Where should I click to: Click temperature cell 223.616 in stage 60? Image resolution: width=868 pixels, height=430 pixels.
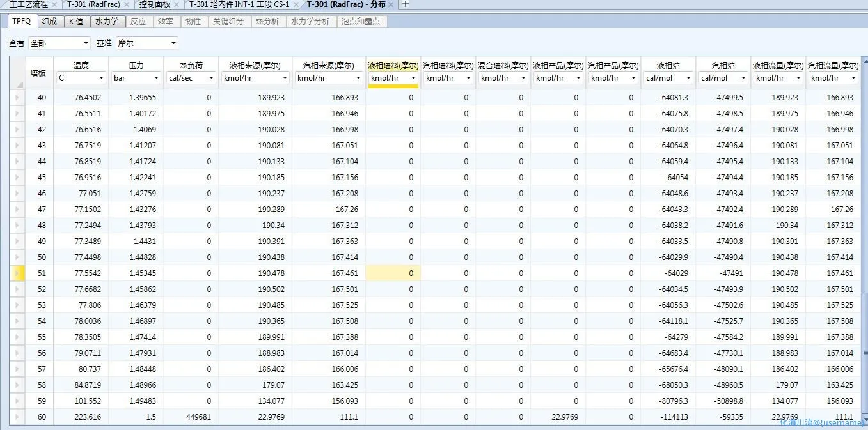click(81, 417)
